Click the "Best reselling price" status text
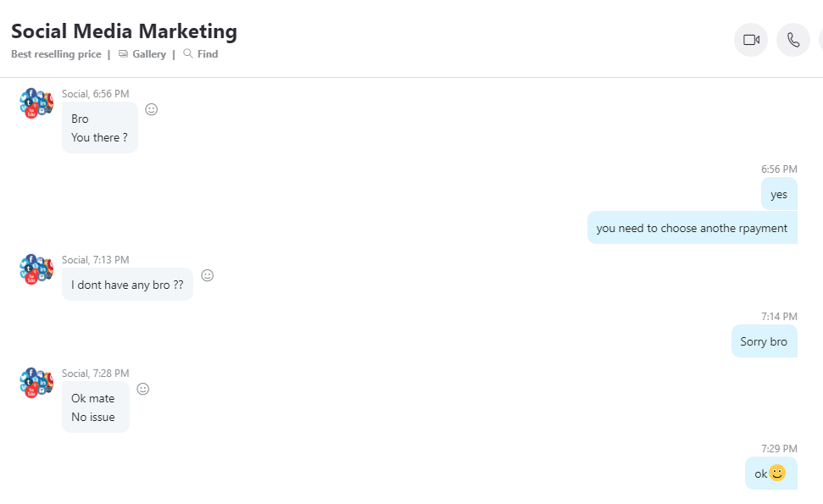Viewport: 823px width, 504px height. pyautogui.click(x=56, y=54)
